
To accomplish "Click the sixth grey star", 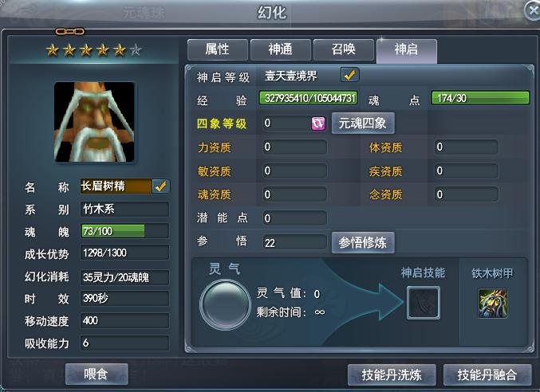I will coord(136,50).
